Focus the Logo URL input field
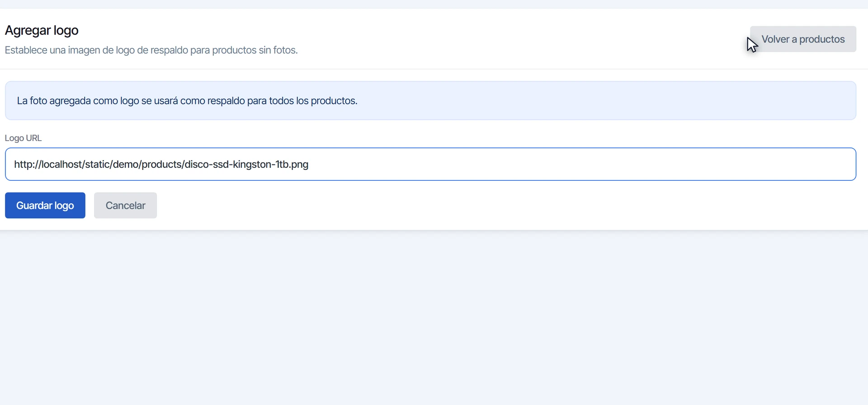This screenshot has width=868, height=405. (430, 164)
